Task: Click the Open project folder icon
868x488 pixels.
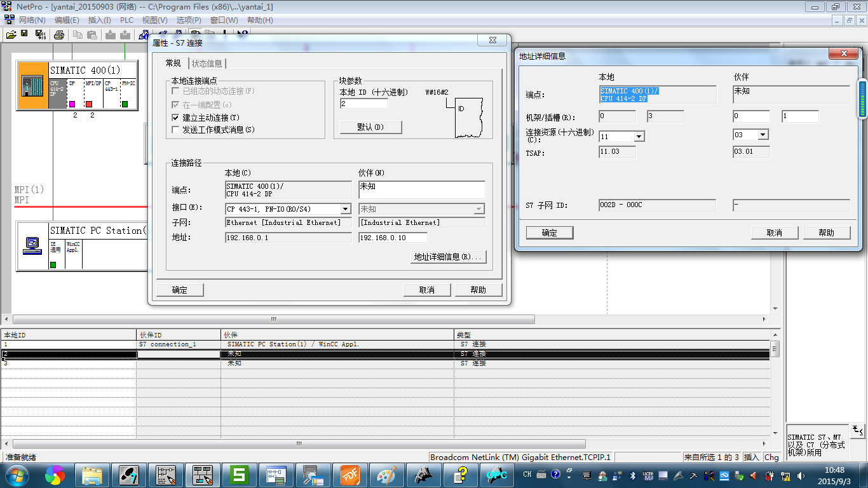Action: [x=11, y=34]
